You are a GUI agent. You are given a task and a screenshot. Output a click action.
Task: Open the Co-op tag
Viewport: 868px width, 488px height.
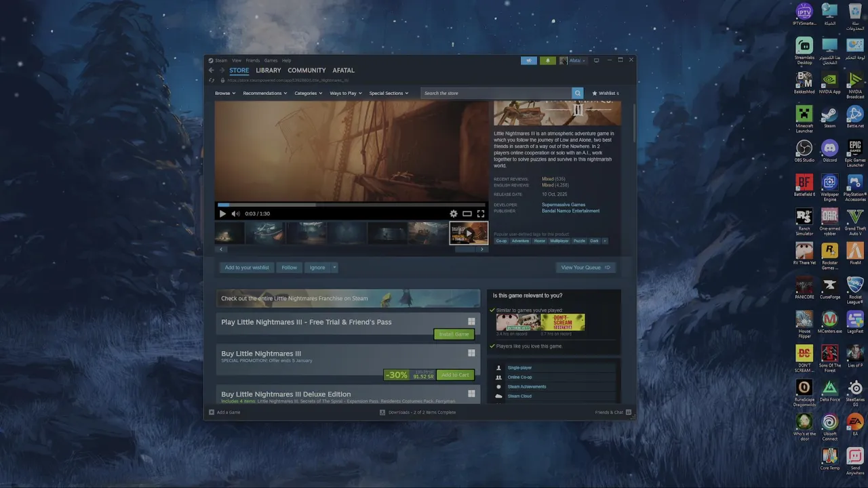[x=501, y=241]
